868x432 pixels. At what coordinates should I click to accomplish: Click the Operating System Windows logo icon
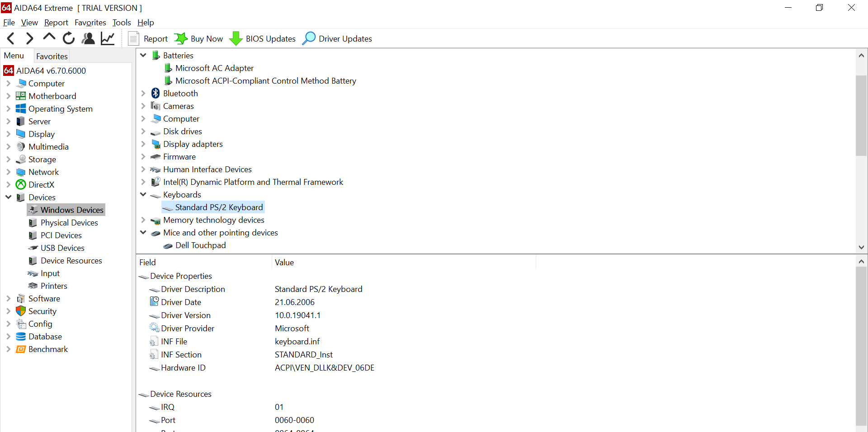point(21,108)
